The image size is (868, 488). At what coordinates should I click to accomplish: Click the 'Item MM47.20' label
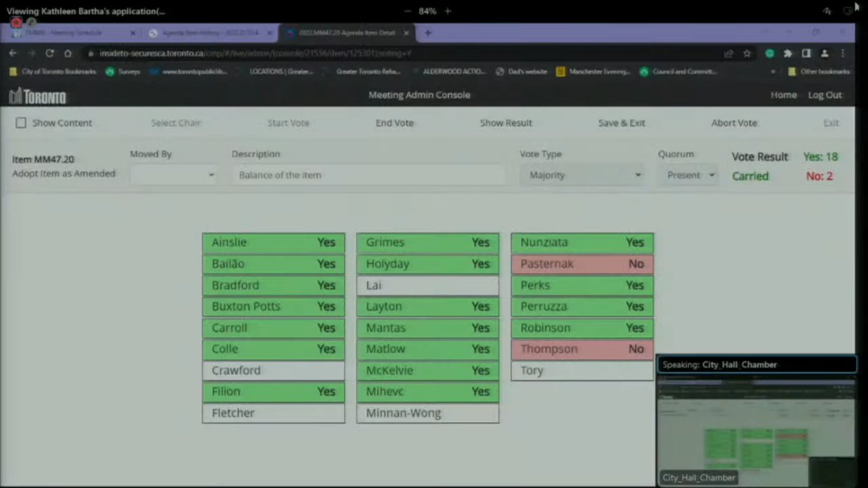tap(43, 159)
